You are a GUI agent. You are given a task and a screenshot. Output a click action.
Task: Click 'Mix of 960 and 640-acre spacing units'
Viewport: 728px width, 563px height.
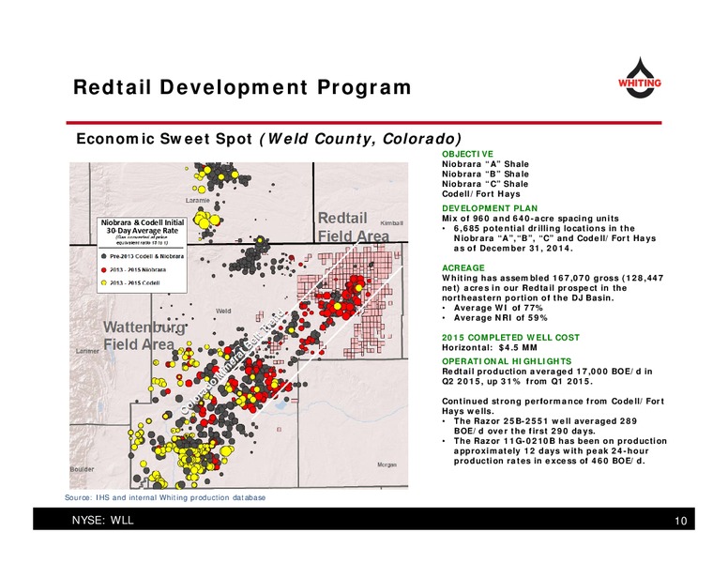(x=530, y=219)
